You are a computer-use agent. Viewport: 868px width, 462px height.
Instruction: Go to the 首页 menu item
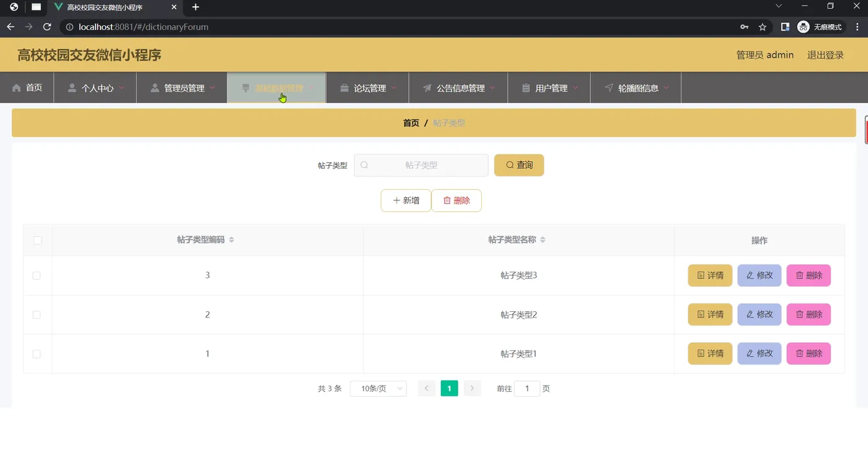pos(27,88)
